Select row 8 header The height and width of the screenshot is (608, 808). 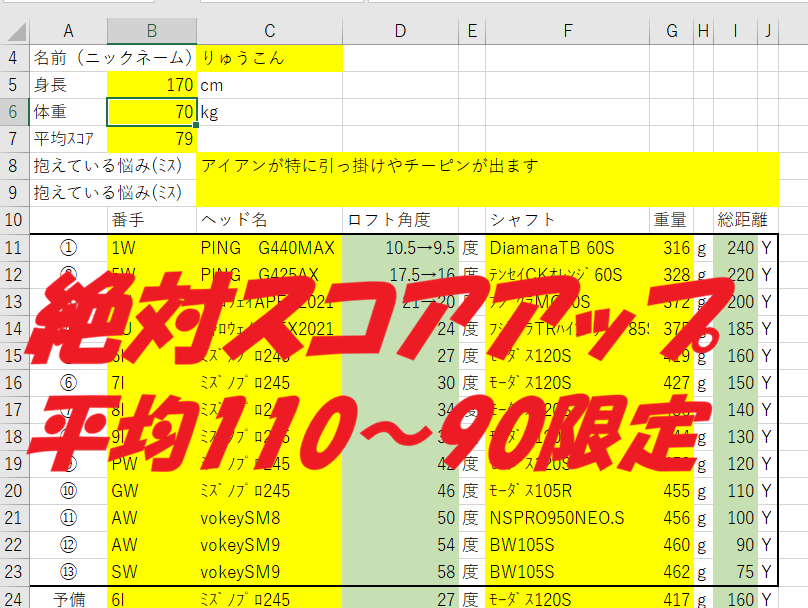14,166
